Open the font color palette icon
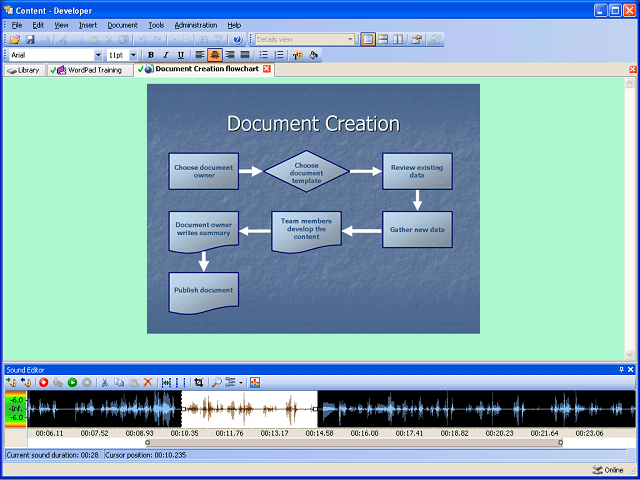Image resolution: width=640 pixels, height=480 pixels. click(x=298, y=55)
